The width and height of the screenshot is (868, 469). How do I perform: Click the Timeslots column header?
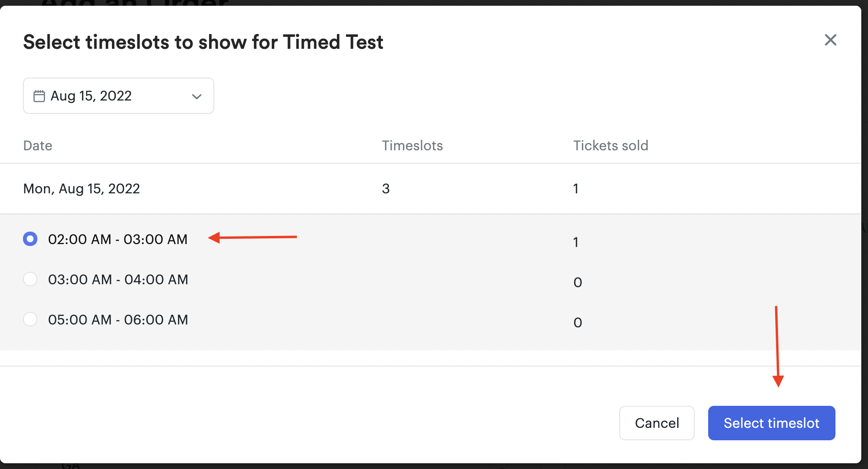coord(412,145)
